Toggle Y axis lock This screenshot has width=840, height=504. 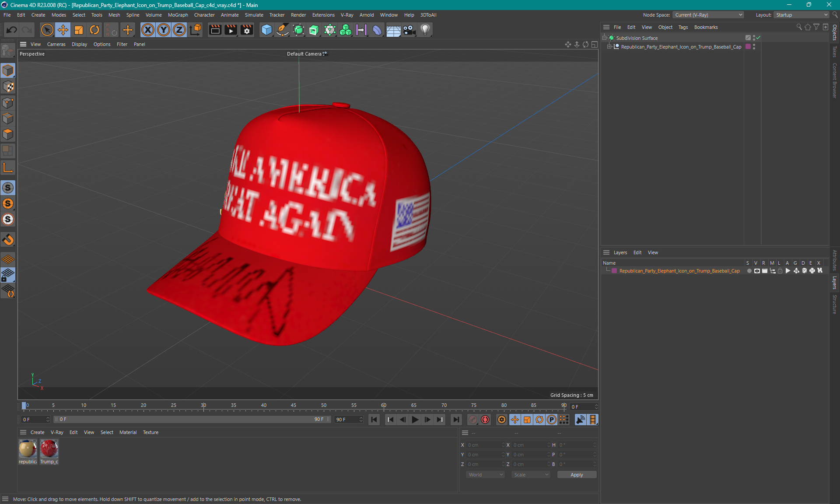pyautogui.click(x=164, y=30)
